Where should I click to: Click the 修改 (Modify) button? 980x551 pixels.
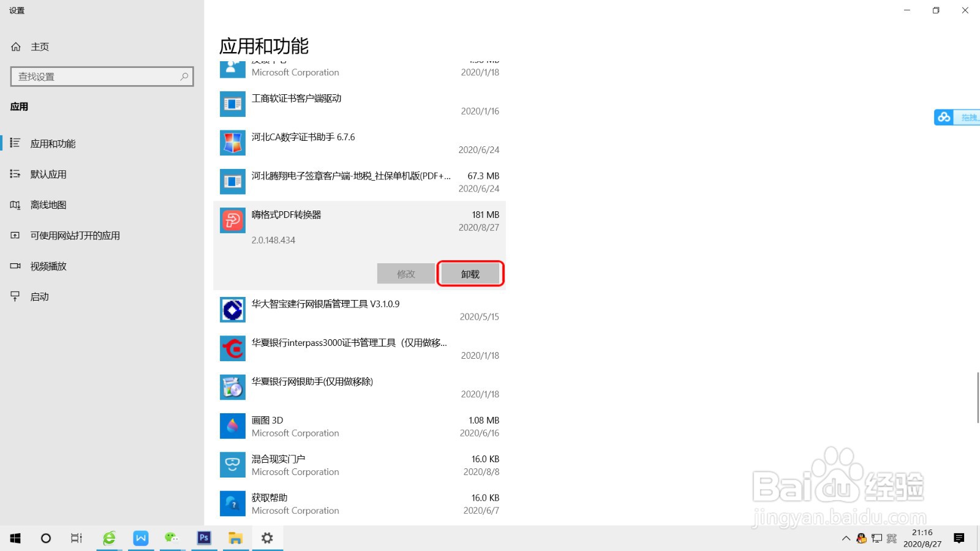point(406,274)
